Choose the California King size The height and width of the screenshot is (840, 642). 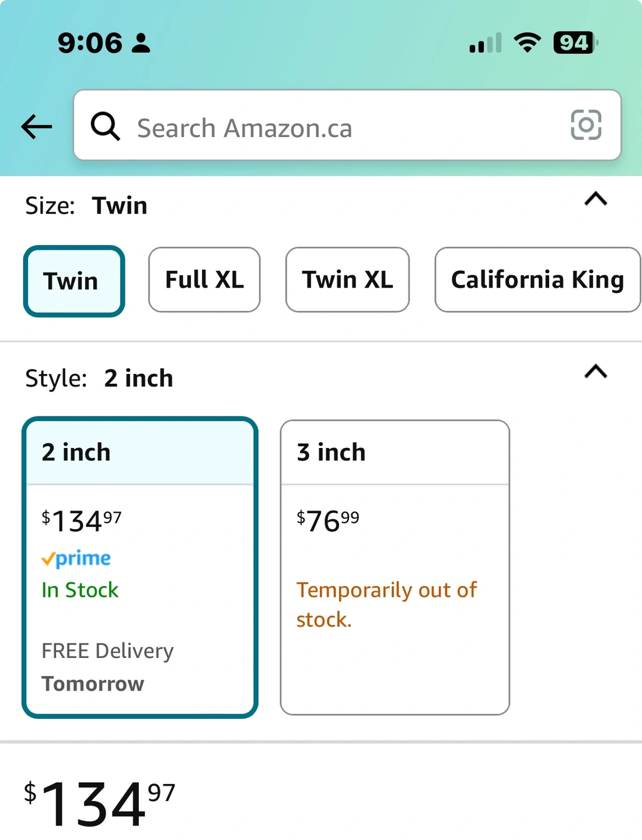tap(537, 280)
